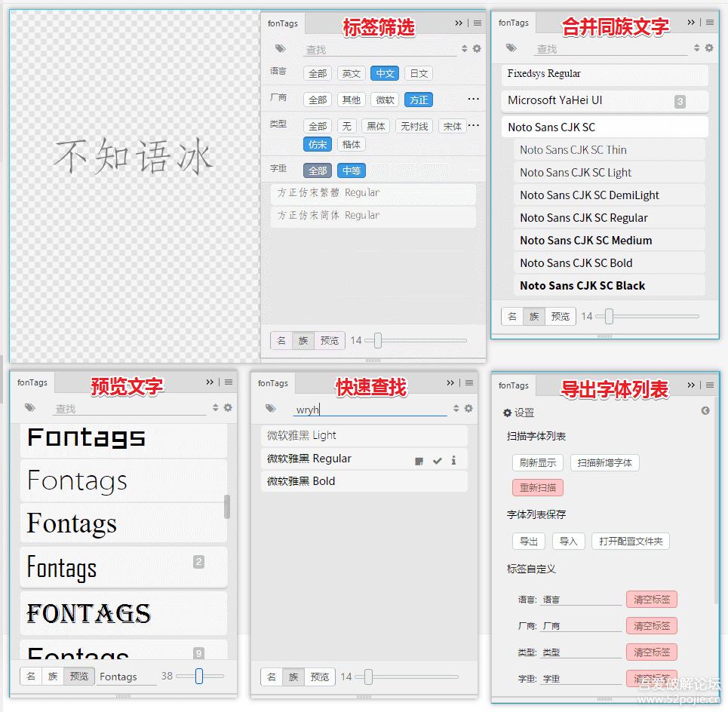Click inside the 查找 search input field
The height and width of the screenshot is (712, 728).
coord(377,48)
